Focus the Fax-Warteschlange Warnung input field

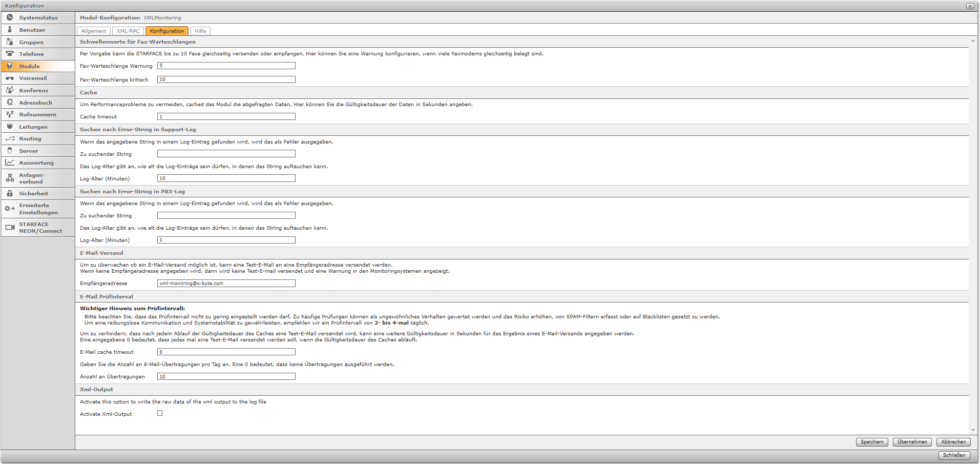click(x=226, y=66)
